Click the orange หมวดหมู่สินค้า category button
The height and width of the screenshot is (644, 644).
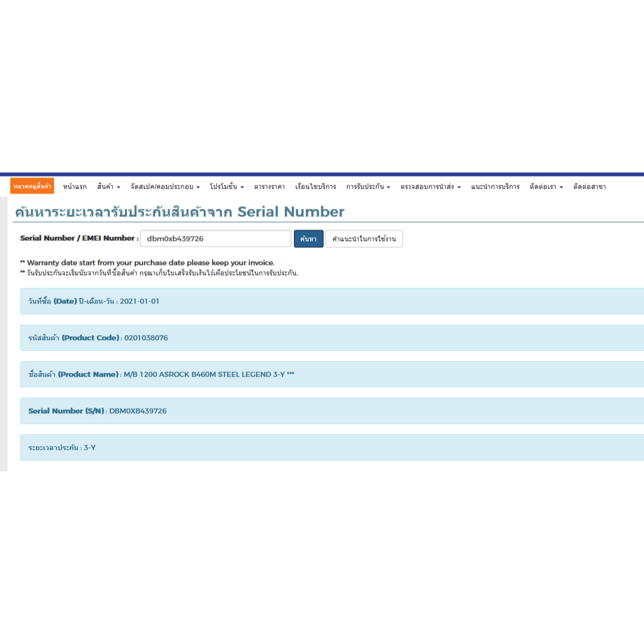tap(32, 186)
